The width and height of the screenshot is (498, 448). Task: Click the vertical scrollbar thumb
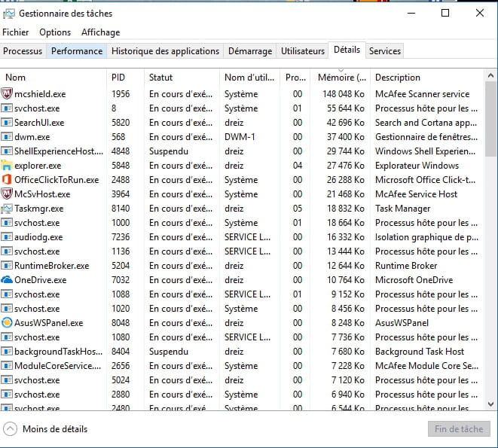[x=490, y=119]
